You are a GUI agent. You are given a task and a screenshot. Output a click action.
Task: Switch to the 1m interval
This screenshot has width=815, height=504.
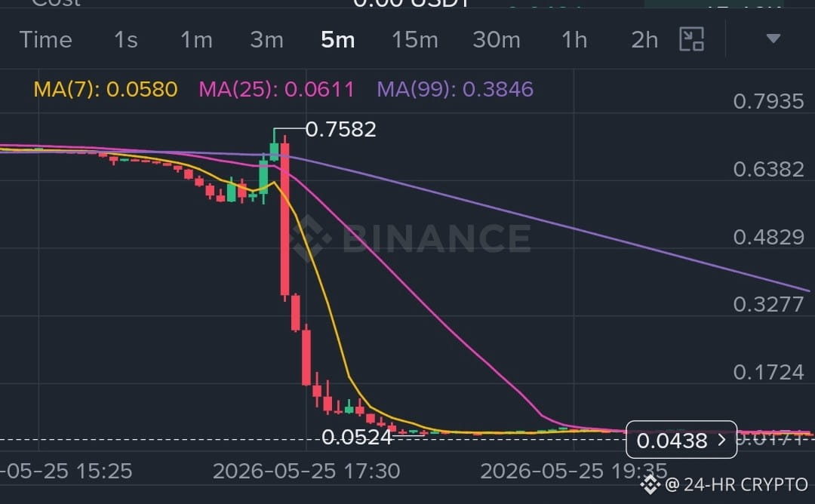196,40
